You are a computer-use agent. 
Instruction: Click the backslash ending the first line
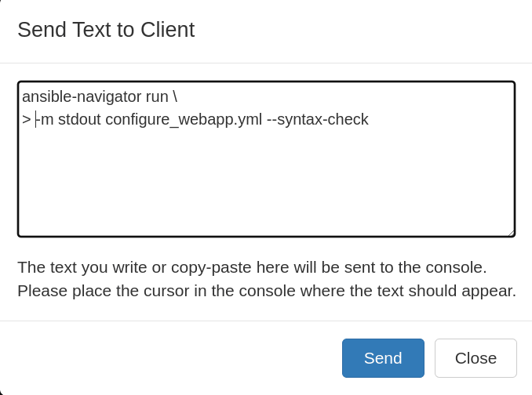(175, 97)
